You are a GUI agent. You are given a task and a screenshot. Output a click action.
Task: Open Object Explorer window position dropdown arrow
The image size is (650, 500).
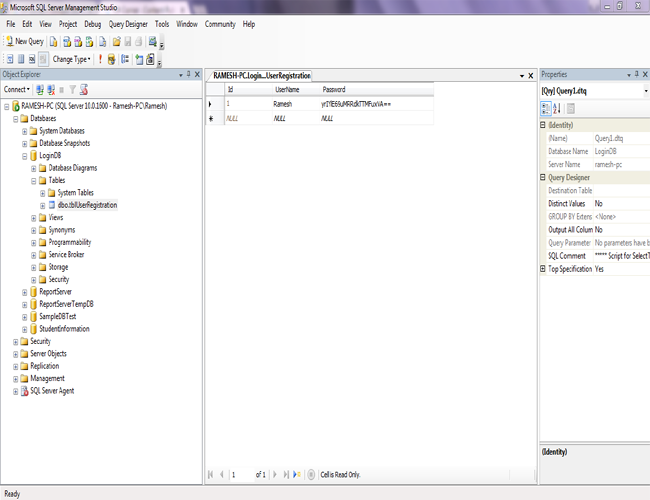[x=181, y=75]
